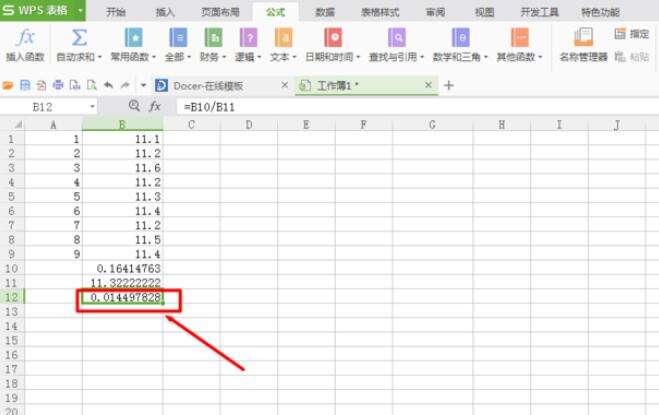Click the select-all corner triangle
659x415 pixels.
(18, 124)
